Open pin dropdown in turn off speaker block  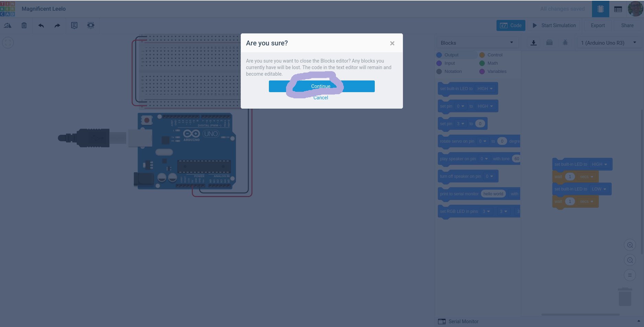[489, 176]
